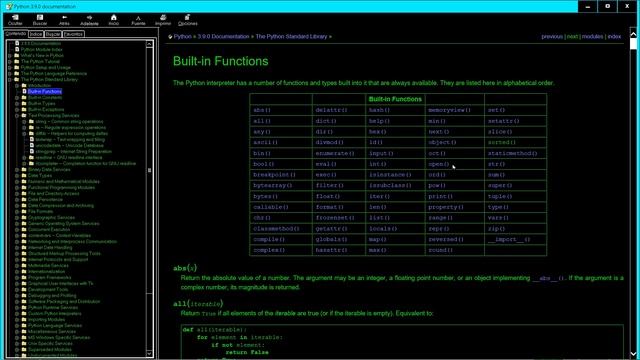Select the Multimedia Services tree item
640x360 pixels.
click(48, 265)
